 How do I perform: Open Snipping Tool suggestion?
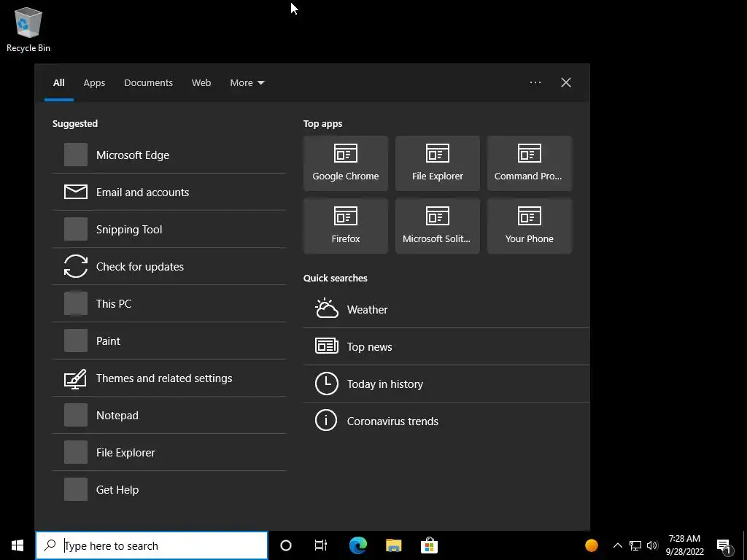(169, 229)
